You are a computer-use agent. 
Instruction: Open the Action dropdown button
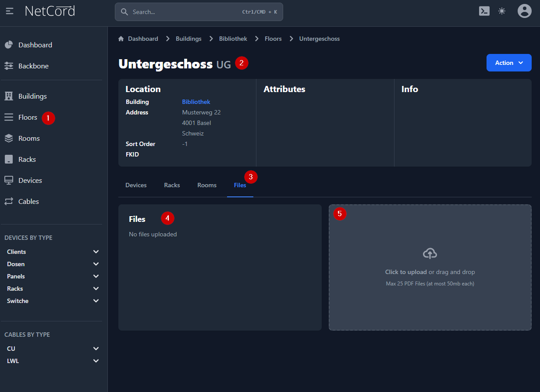(508, 63)
